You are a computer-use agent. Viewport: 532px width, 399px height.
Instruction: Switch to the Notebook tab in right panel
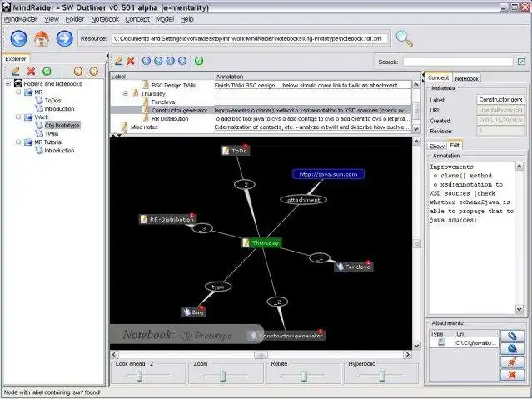click(x=466, y=78)
